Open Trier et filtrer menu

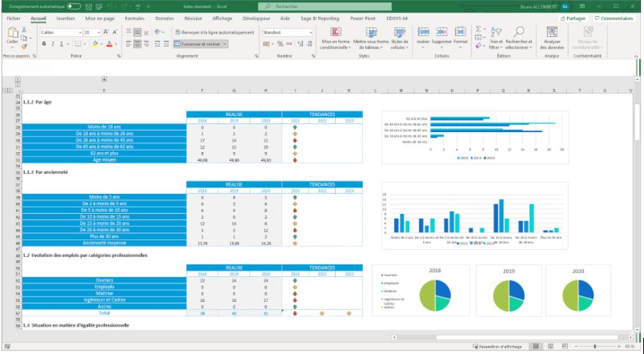[x=496, y=38]
